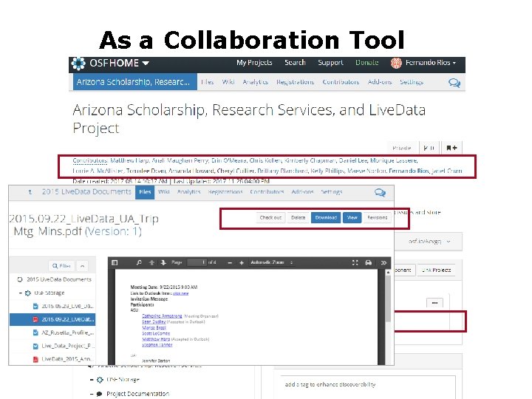Viewport: 532px width, 399px height.
Task: Open Contributors tab in LiveData Documents
Action: coord(267,191)
